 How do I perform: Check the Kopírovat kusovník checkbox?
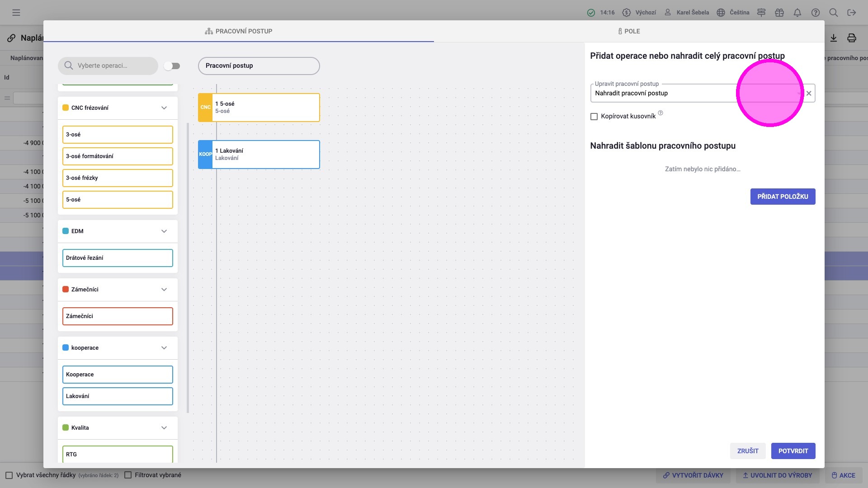[594, 117]
